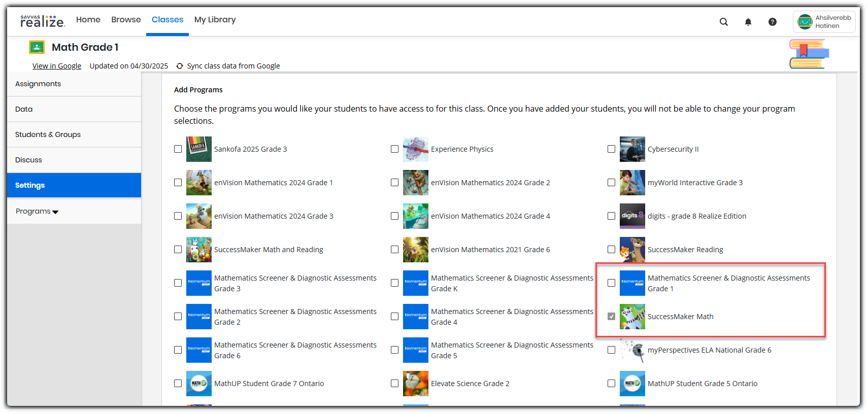Click the sync refresh icon

point(180,66)
